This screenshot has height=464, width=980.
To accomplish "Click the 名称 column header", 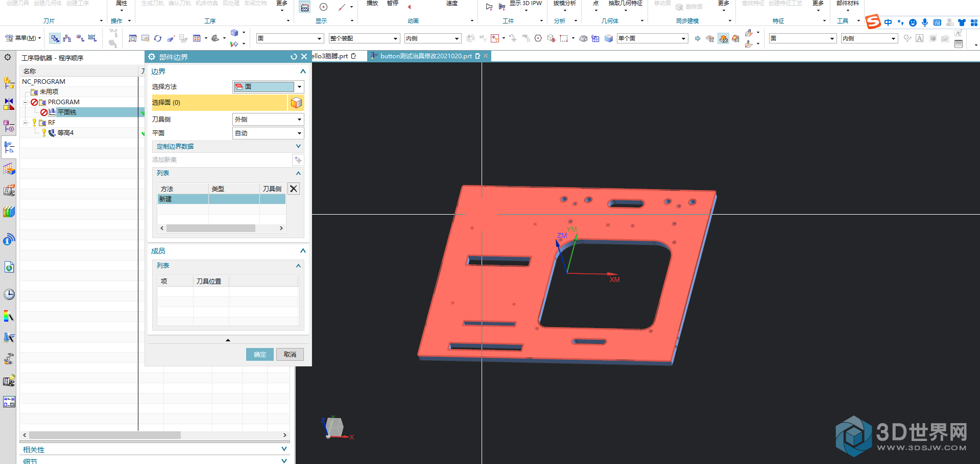I will 79,72.
